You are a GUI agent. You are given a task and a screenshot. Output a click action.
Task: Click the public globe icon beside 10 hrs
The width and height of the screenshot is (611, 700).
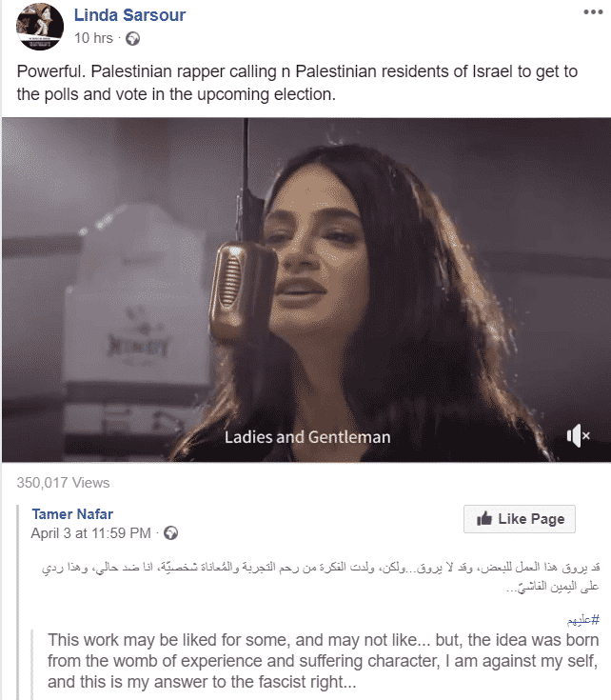point(132,39)
